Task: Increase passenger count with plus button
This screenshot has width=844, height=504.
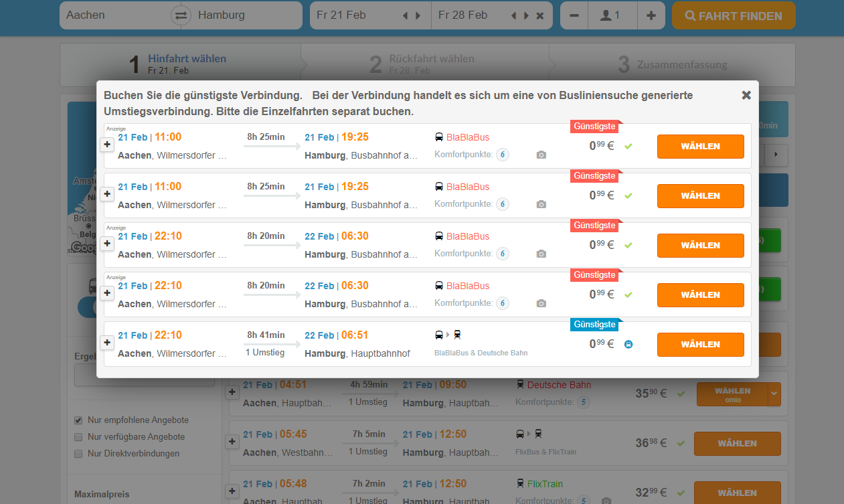Action: (651, 15)
